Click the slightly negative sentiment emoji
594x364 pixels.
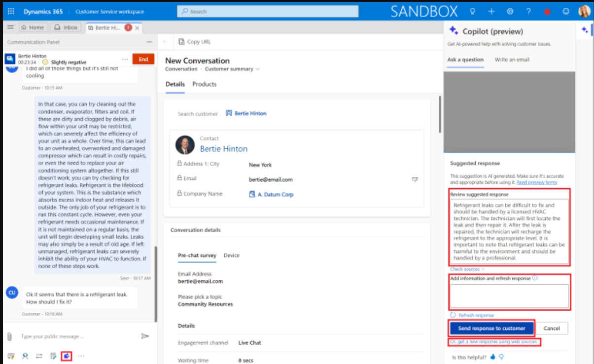[45, 63]
